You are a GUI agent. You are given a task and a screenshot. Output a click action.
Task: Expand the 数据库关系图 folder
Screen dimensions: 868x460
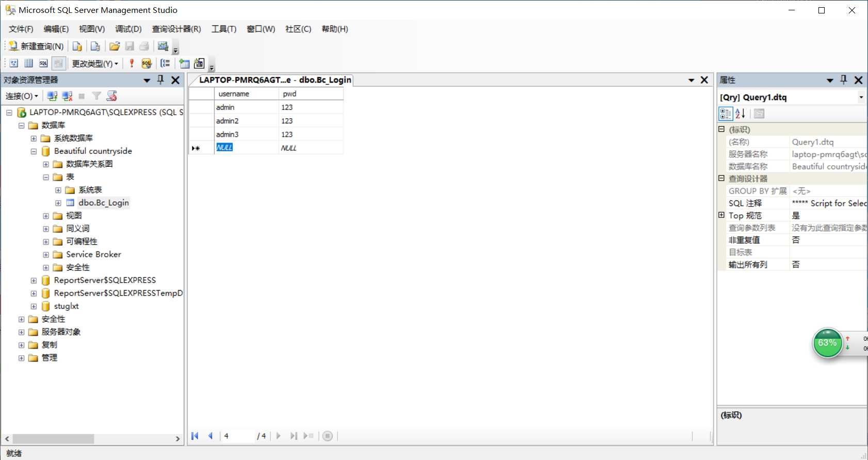(x=46, y=164)
